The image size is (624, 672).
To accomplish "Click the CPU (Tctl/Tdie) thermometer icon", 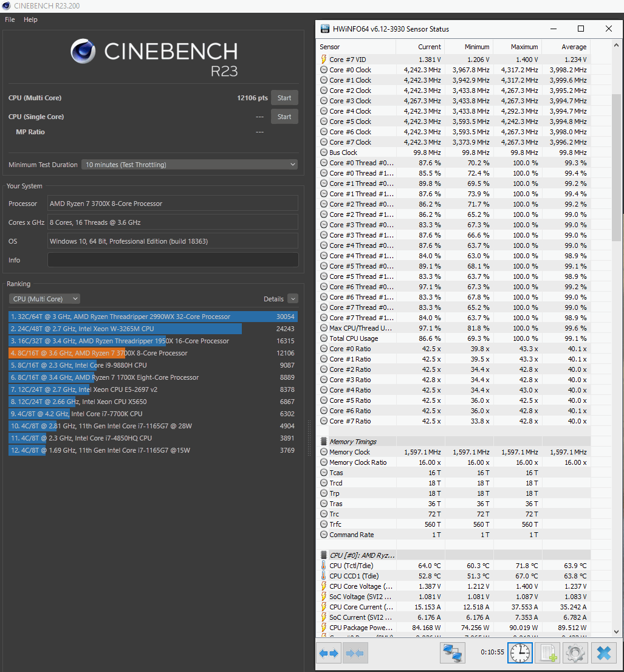I will tap(324, 566).
